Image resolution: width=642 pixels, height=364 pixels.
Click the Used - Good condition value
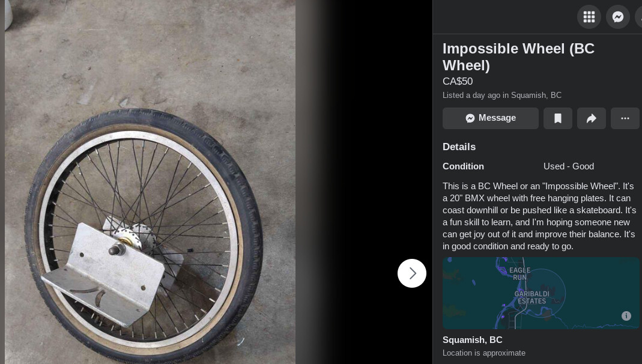(x=568, y=166)
